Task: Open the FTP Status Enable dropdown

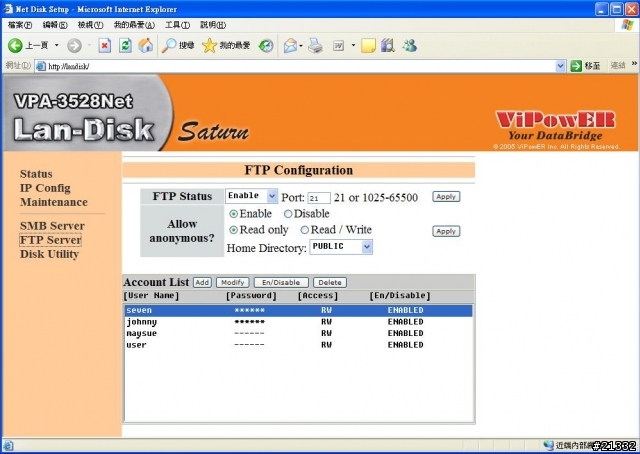Action: pos(251,196)
